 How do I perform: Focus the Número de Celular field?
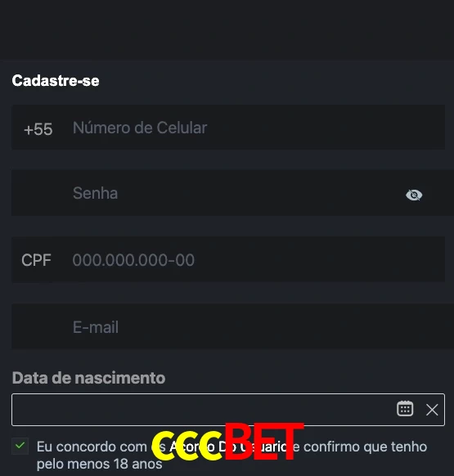(x=228, y=128)
